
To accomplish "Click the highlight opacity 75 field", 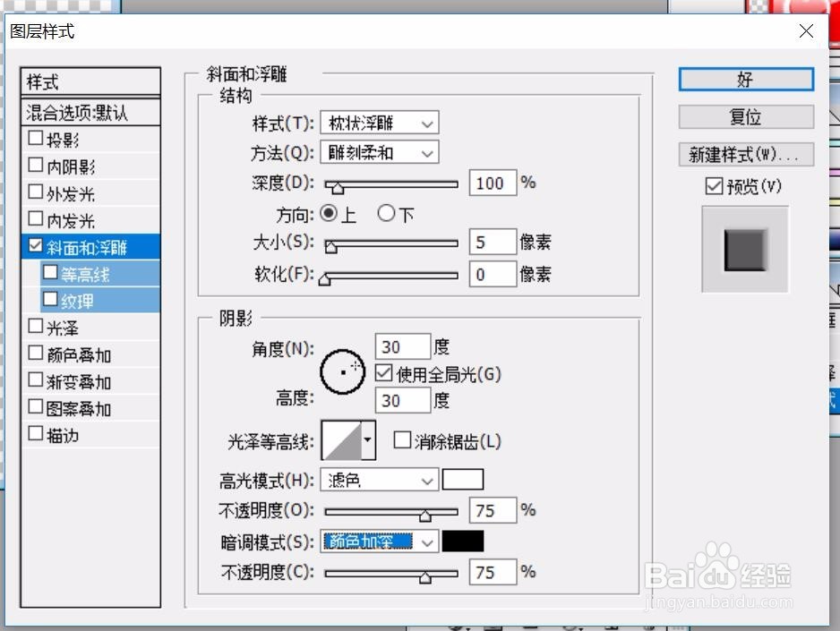I will point(493,510).
